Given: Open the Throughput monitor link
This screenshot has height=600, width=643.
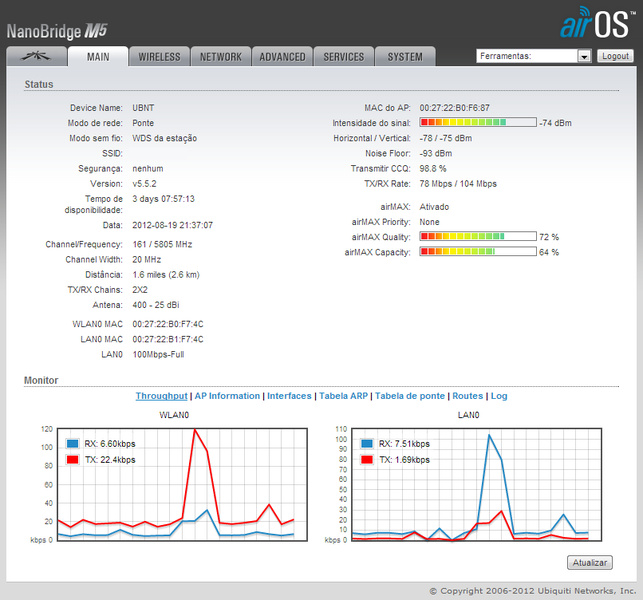Looking at the screenshot, I should click(x=162, y=396).
